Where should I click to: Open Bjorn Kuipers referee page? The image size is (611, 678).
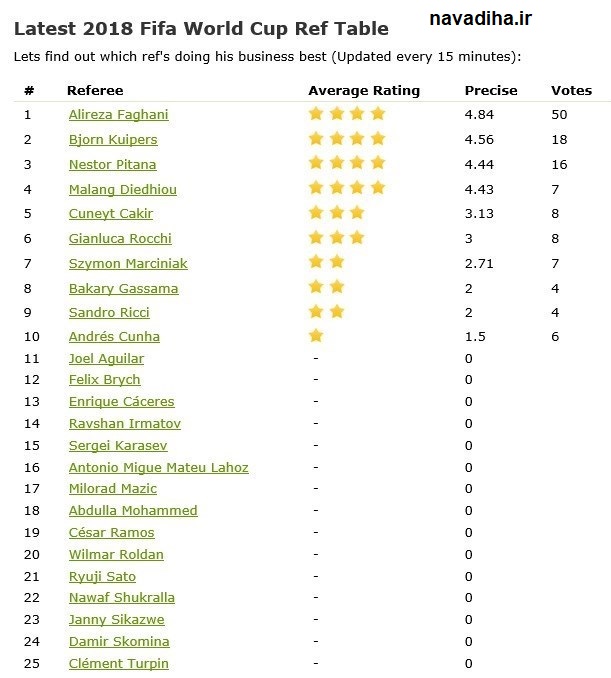[x=113, y=140]
